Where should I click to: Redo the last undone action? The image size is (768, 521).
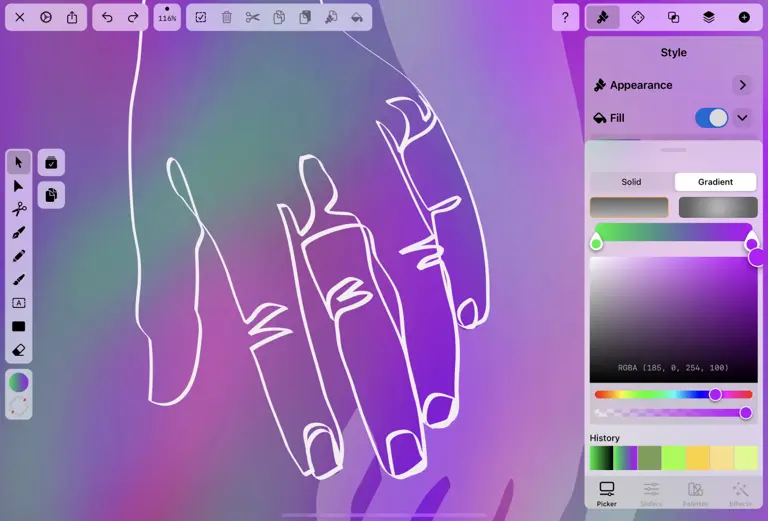pyautogui.click(x=133, y=18)
